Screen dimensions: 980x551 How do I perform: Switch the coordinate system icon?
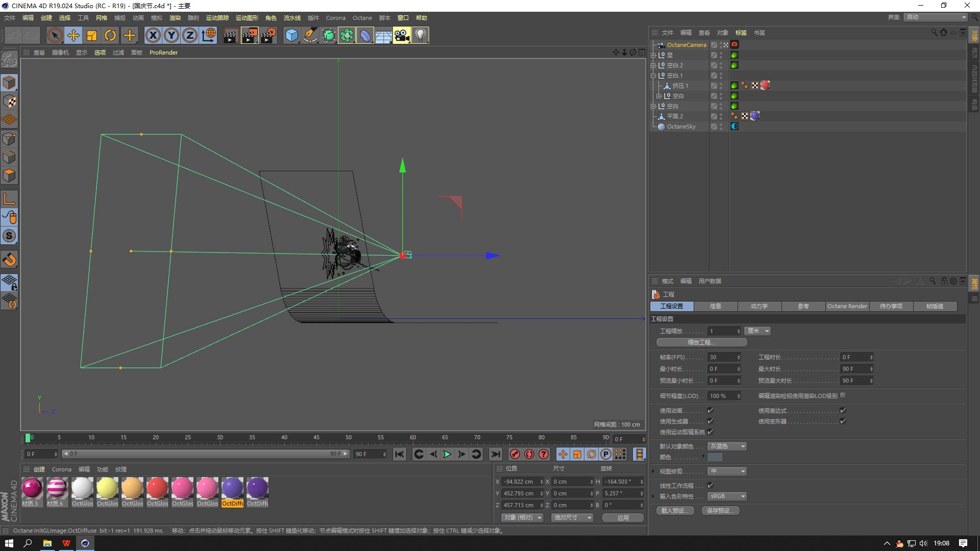pyautogui.click(x=208, y=35)
